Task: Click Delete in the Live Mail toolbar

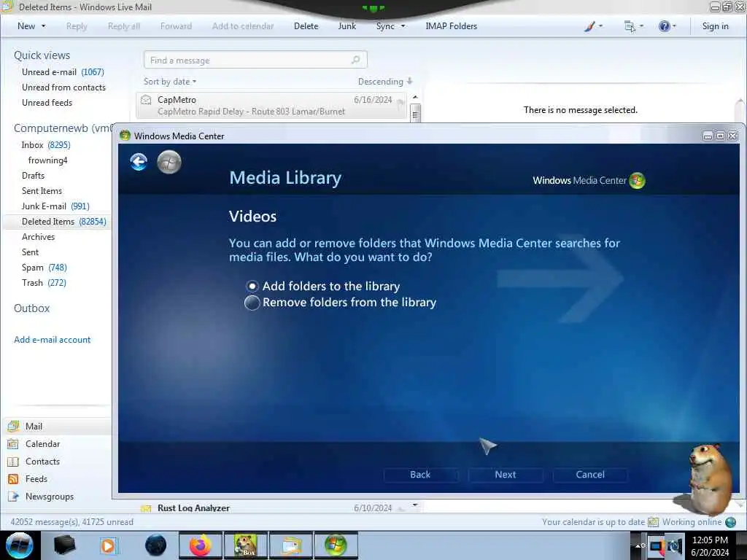Action: [306, 26]
